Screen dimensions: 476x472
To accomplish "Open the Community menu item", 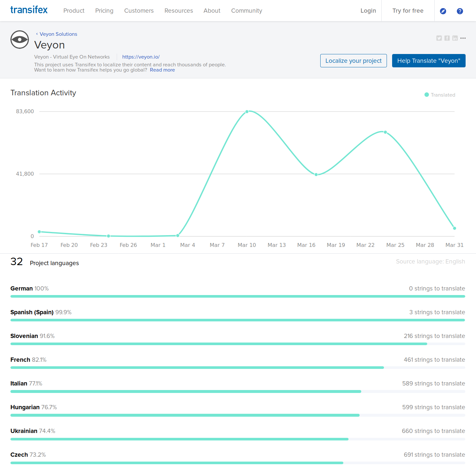I will pos(247,11).
